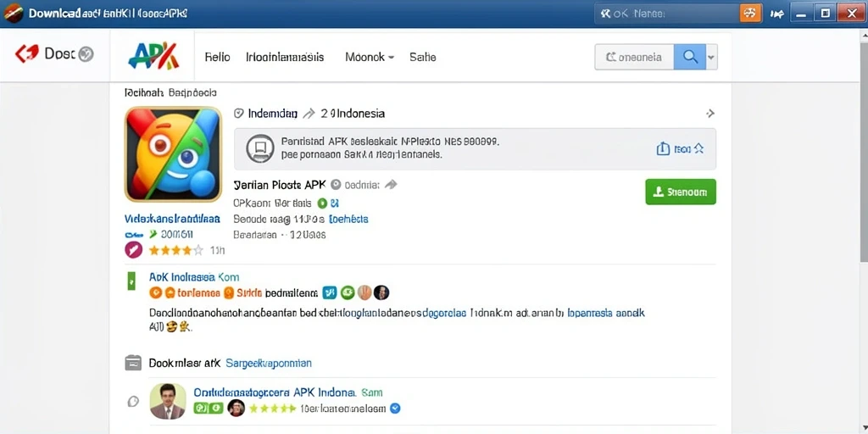
Task: Click the reviewer portrait thumbnail
Action: 167,401
